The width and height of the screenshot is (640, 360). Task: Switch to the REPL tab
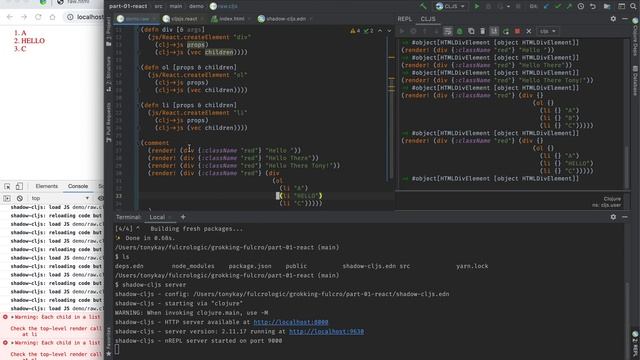click(x=404, y=19)
